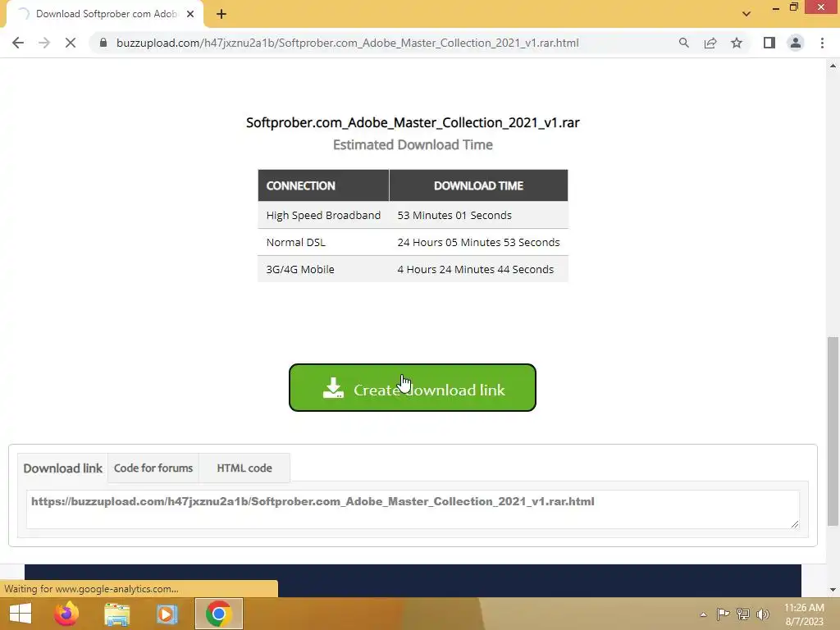840x630 pixels.
Task: Switch to the HTML code tab
Action: pos(244,468)
